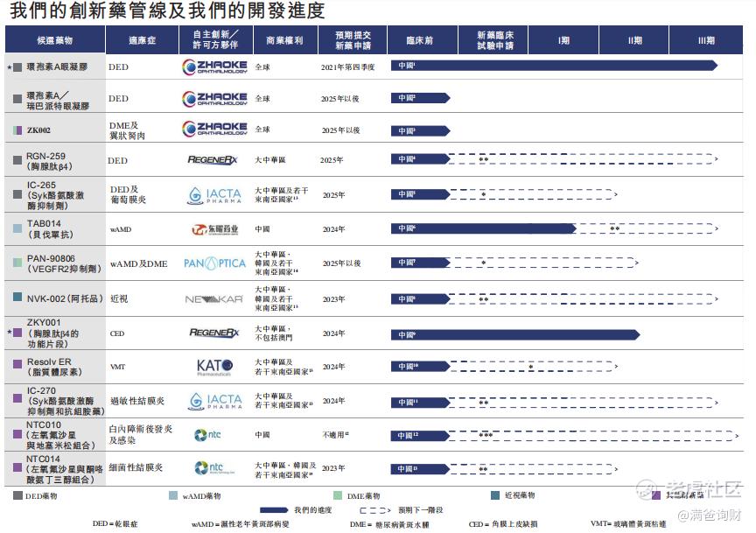The height and width of the screenshot is (533, 756).
Task: Click the KATO Pharmaceuticals logo
Action: (x=214, y=367)
